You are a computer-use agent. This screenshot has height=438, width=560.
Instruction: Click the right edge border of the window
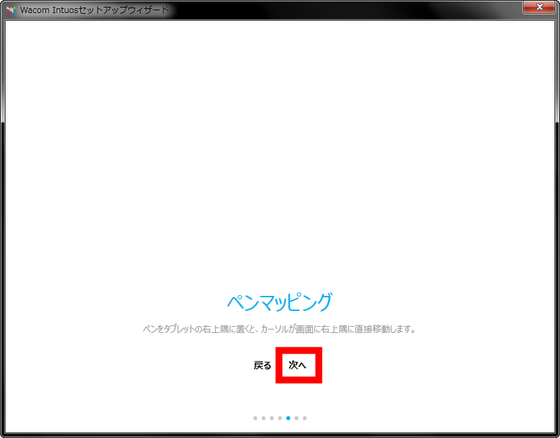[x=557, y=250]
